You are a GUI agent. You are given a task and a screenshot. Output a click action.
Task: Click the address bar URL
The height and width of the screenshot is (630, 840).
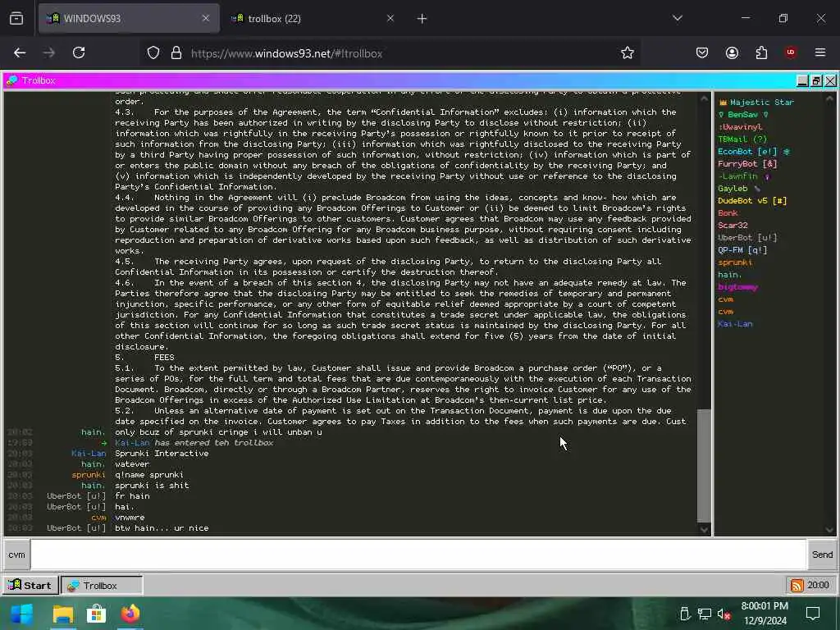click(286, 53)
